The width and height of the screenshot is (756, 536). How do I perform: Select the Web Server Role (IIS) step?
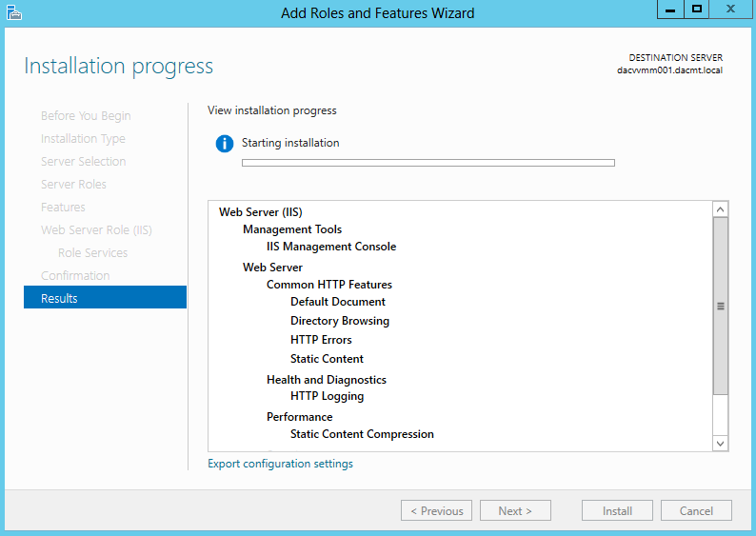pos(96,230)
